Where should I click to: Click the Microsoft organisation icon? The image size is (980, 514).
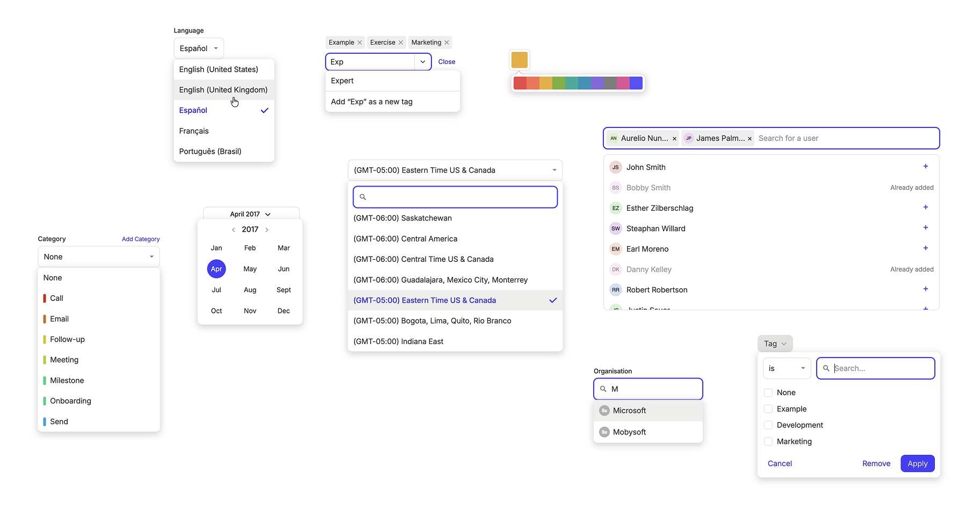tap(604, 411)
